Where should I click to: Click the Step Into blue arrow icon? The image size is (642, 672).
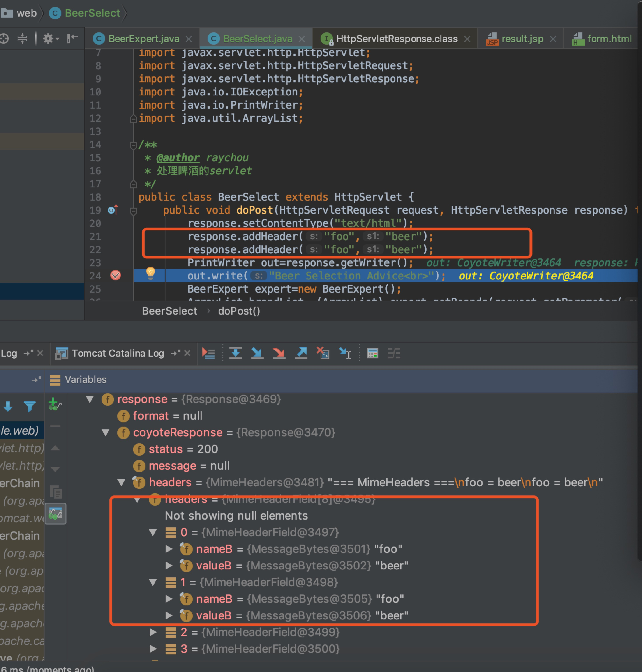point(257,353)
